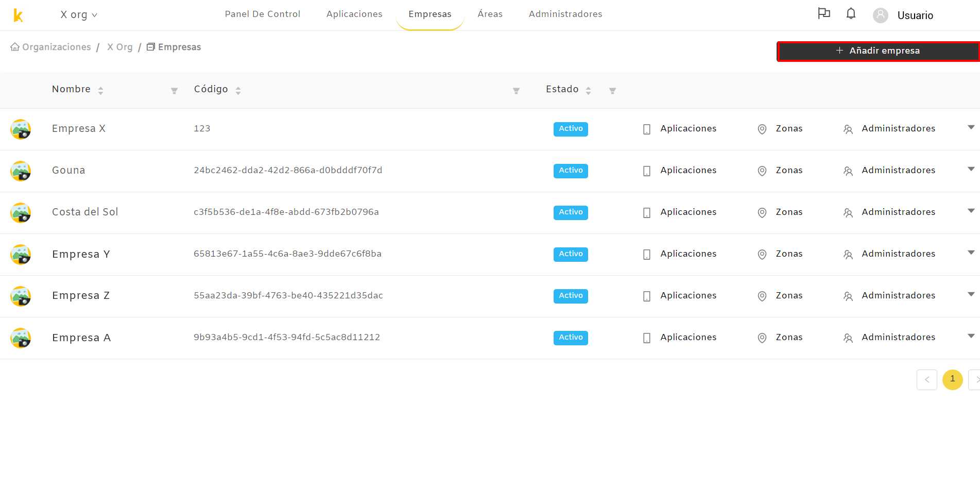Sort table by Código column
The width and height of the screenshot is (980, 486).
(x=238, y=91)
